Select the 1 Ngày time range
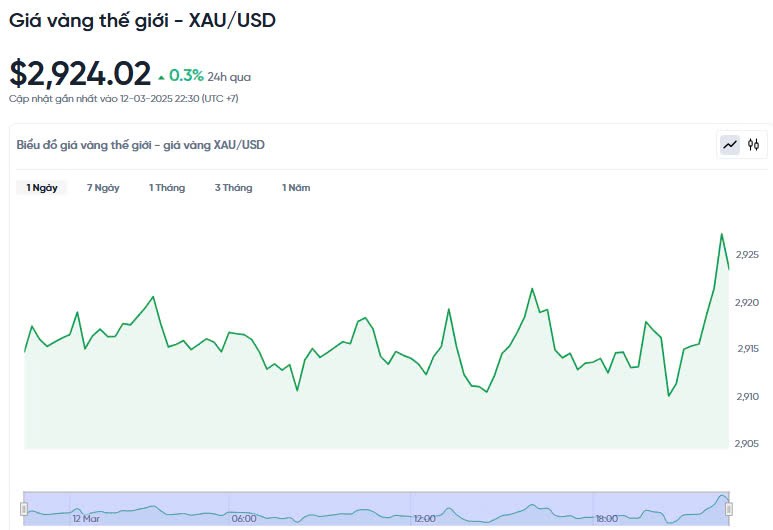 [42, 188]
